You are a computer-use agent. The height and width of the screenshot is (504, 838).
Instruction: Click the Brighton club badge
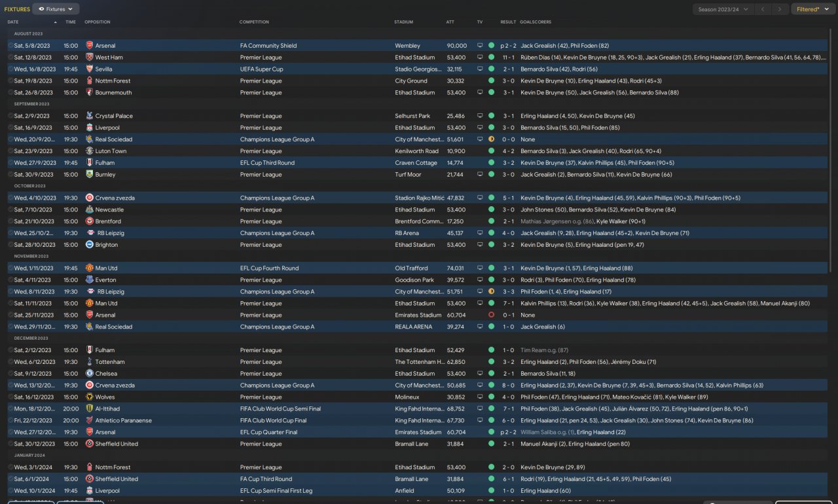[x=89, y=245]
